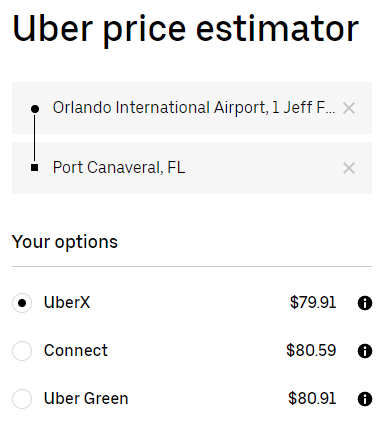Screen dimensions: 388x439
Task: Clear the Port Canaveral destination with X icon
Action: click(x=349, y=168)
